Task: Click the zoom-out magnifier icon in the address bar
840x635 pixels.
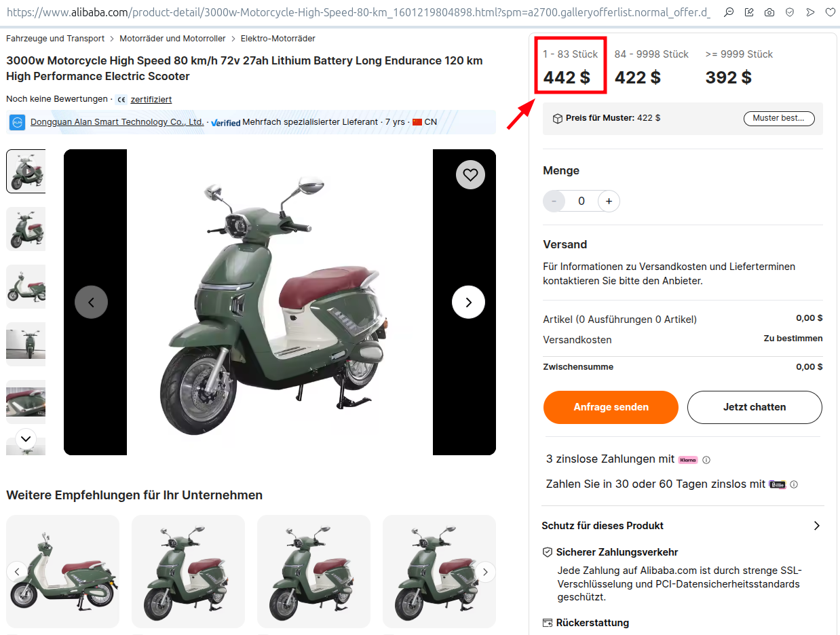Action: [x=729, y=12]
